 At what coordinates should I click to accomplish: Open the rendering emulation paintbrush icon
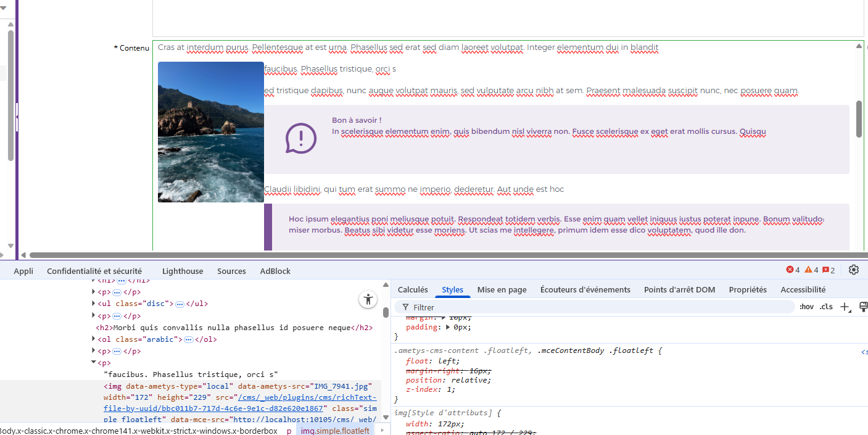click(x=863, y=307)
